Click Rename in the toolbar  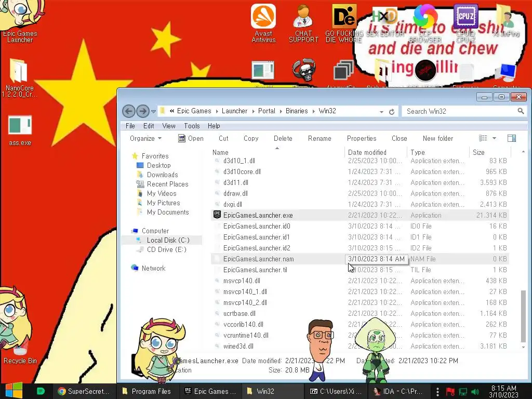point(320,138)
